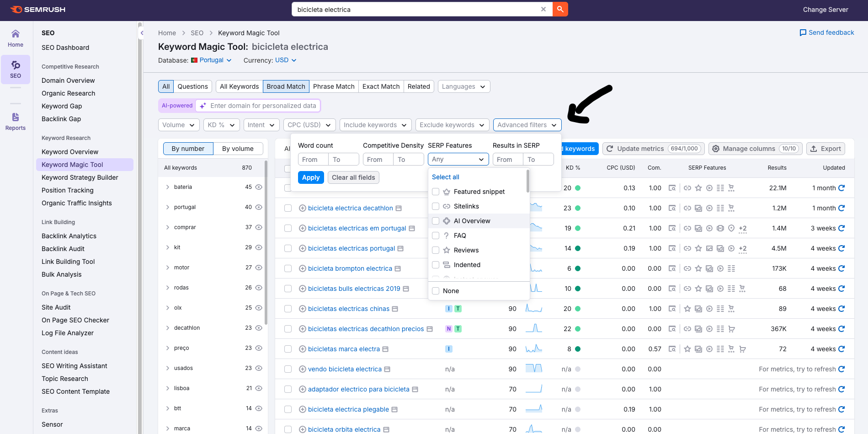Click the Export upload icon
The image size is (868, 434).
[814, 149]
